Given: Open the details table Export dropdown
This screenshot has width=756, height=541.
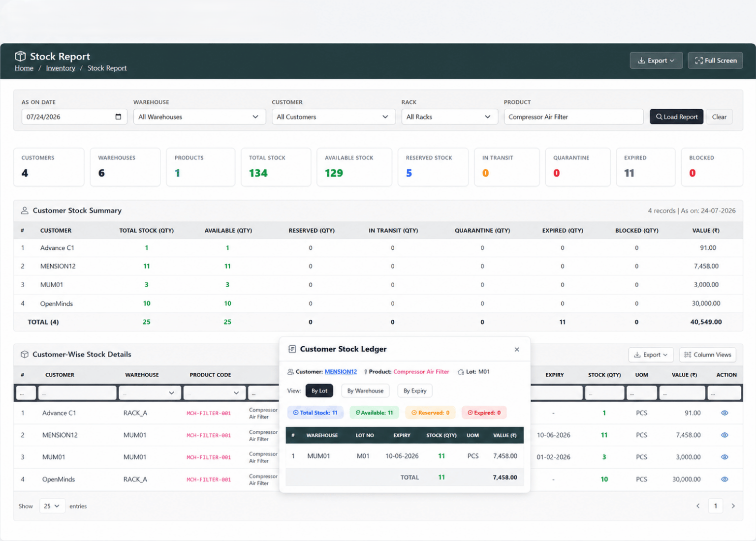Looking at the screenshot, I should (x=650, y=355).
